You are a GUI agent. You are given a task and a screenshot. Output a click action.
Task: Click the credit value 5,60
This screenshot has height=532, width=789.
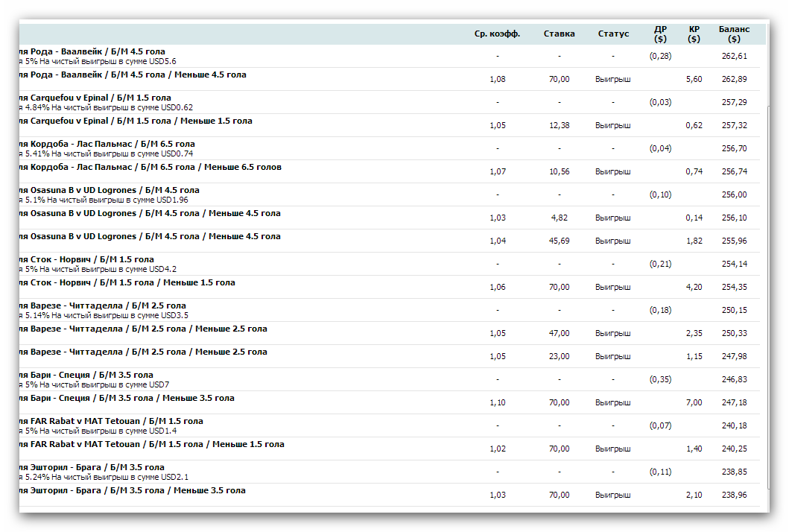(694, 79)
